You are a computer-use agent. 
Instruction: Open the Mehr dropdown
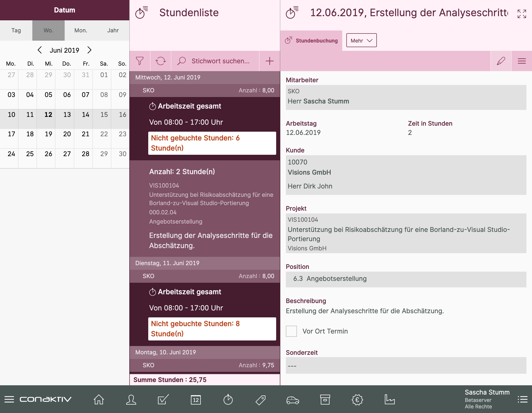tap(361, 40)
